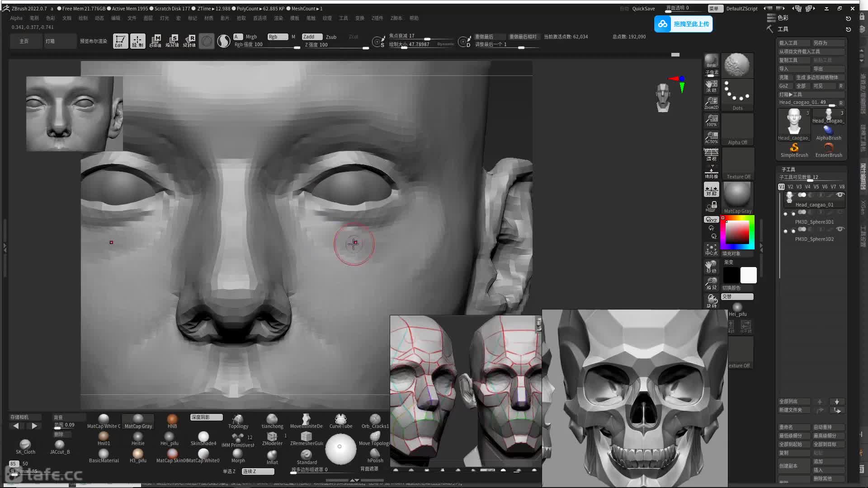Open the Alpha menu
The height and width of the screenshot is (488, 868).
(x=16, y=18)
